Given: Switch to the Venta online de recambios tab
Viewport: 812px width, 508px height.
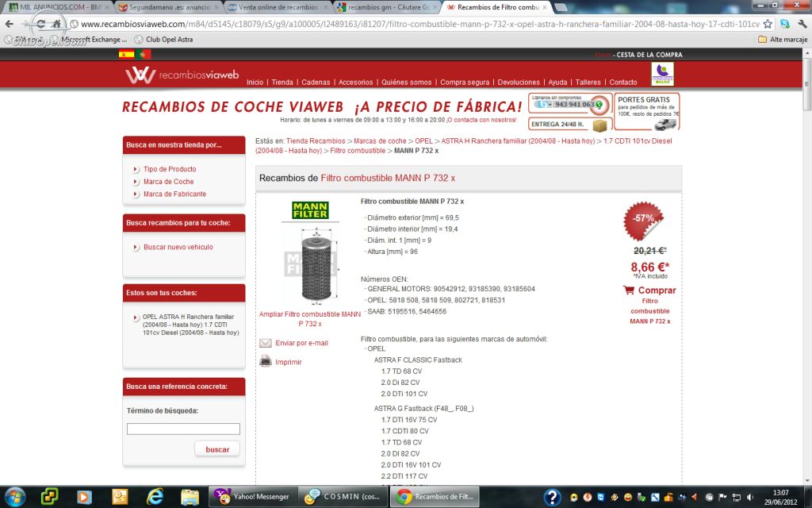Looking at the screenshot, I should point(278,7).
